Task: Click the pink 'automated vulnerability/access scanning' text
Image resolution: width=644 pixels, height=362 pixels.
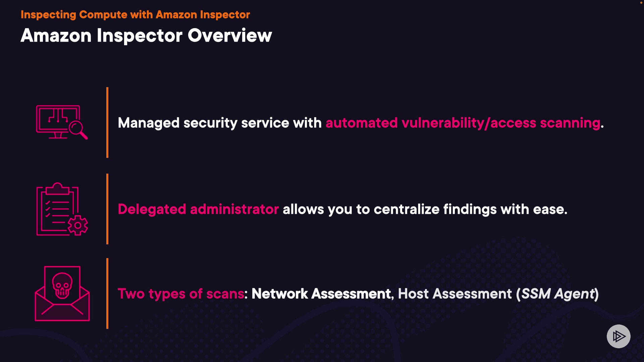Action: (463, 123)
